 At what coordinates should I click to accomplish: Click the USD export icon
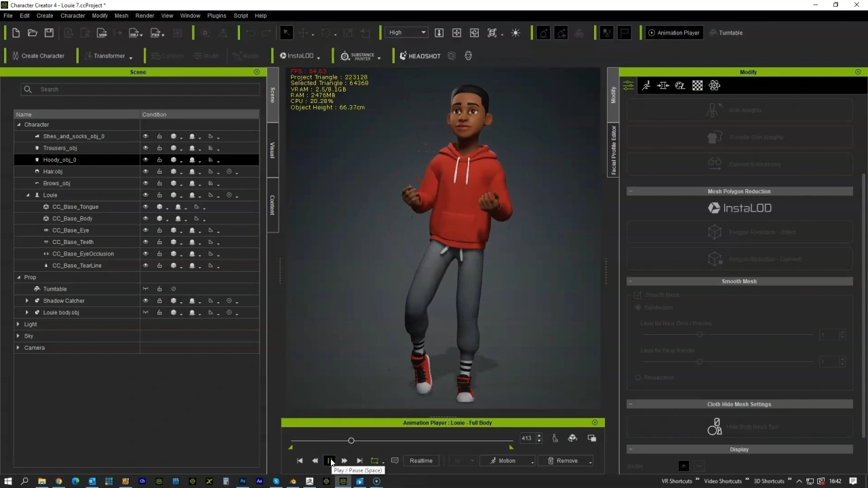tap(102, 33)
